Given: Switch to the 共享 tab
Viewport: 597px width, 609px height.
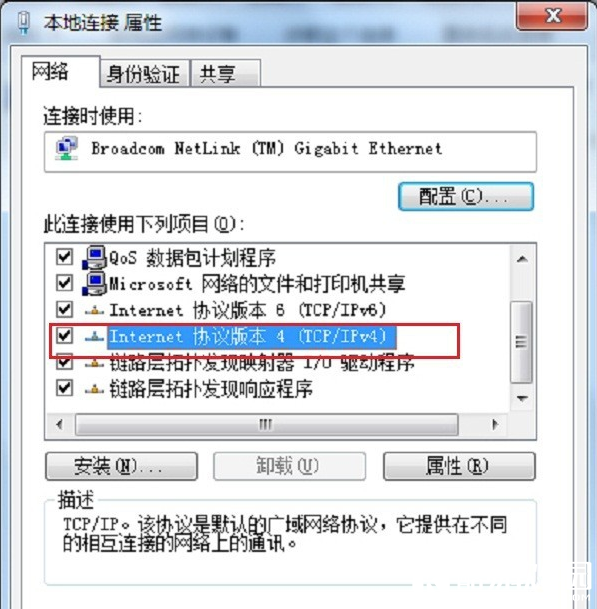Looking at the screenshot, I should (x=225, y=73).
